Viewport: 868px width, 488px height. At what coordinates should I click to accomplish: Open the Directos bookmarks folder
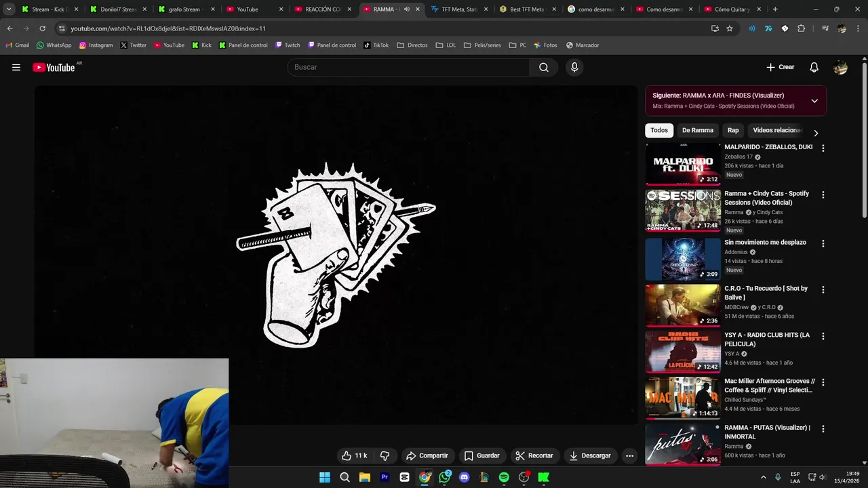(x=412, y=45)
